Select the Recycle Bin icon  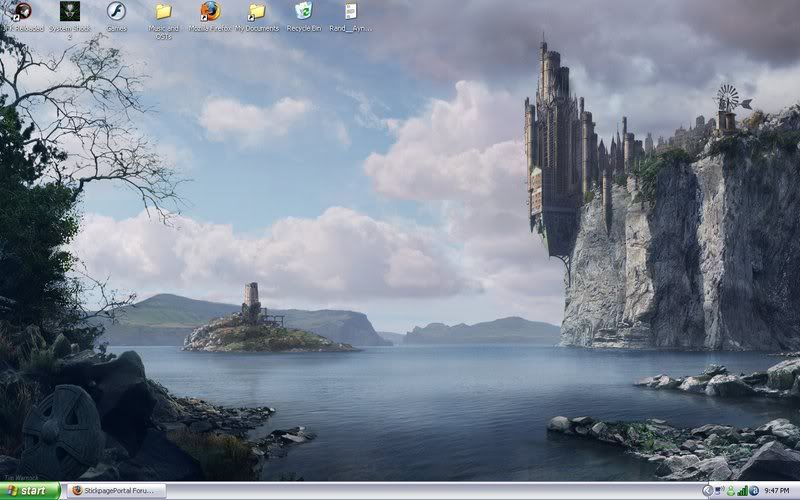303,12
